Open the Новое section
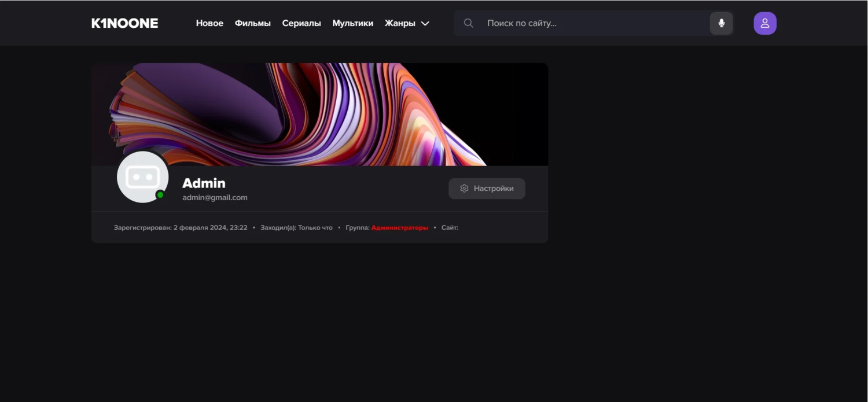 [209, 23]
